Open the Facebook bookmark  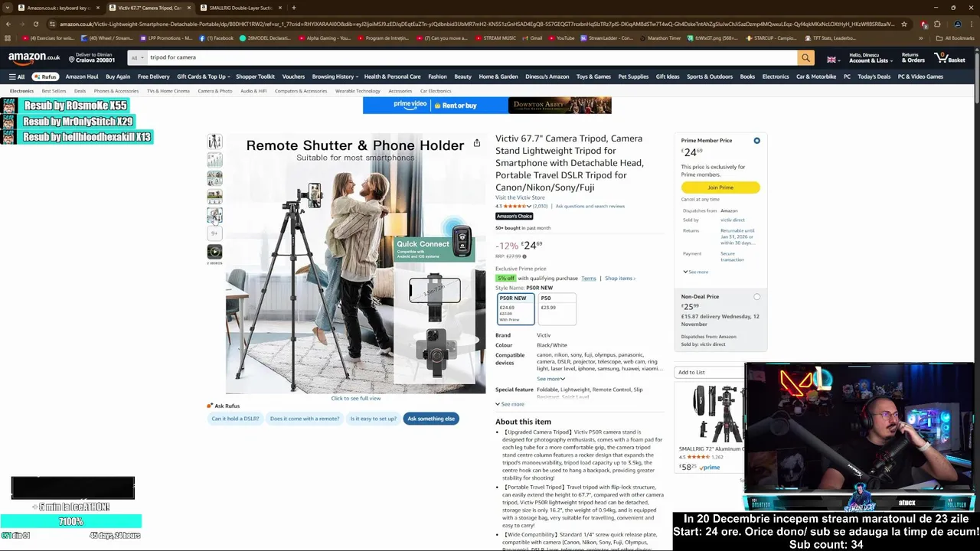tap(217, 37)
